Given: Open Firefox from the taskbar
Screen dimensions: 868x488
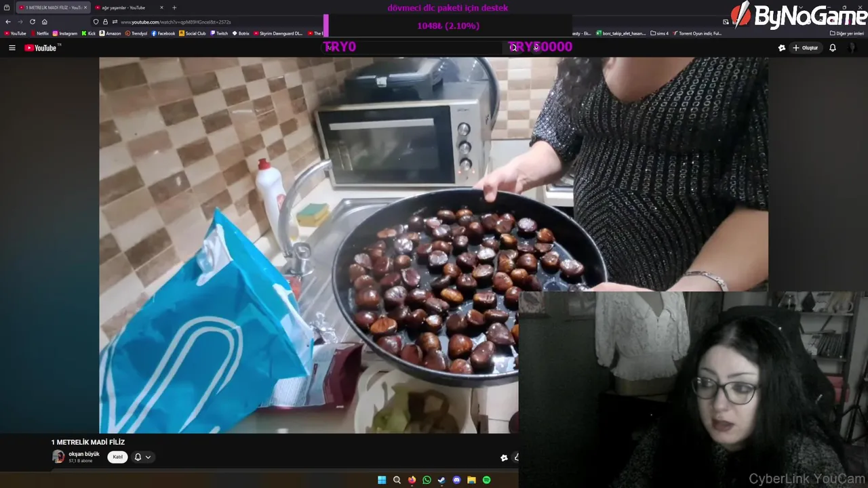Looking at the screenshot, I should click(x=412, y=480).
